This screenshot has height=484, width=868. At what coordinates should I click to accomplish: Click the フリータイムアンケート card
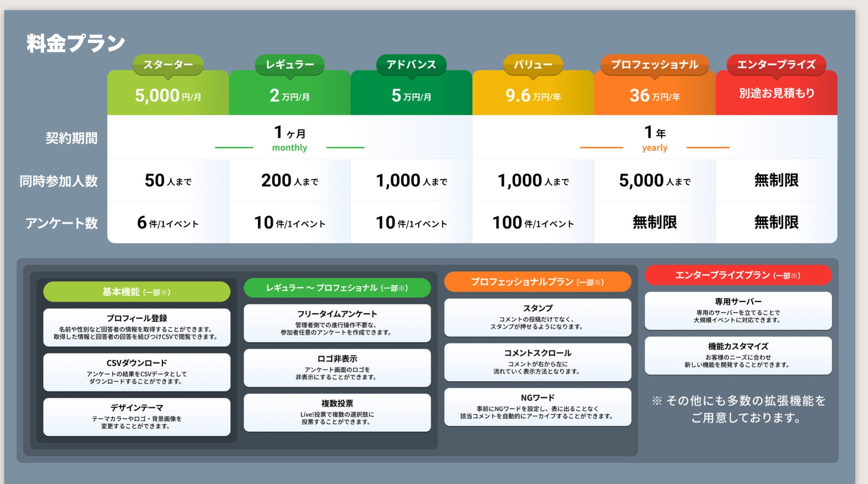click(x=337, y=323)
